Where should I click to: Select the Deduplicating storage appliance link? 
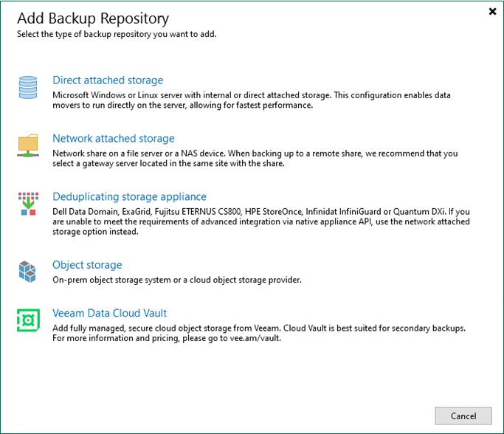click(x=130, y=196)
